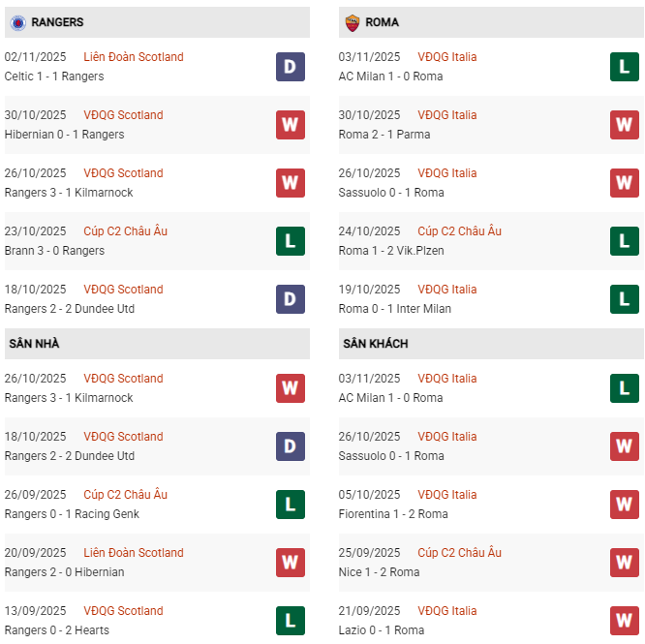Click the Rangers club crest icon
The image size is (645, 644).
click(17, 22)
